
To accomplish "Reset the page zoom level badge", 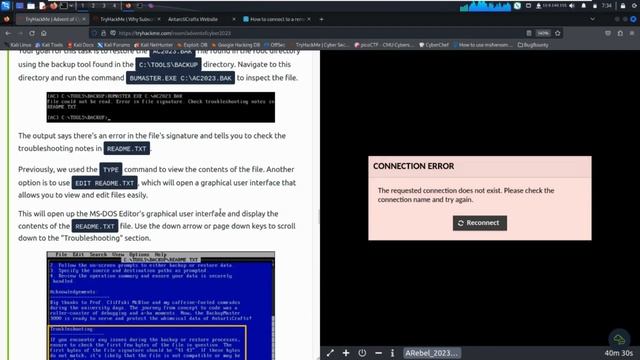I will [x=543, y=33].
